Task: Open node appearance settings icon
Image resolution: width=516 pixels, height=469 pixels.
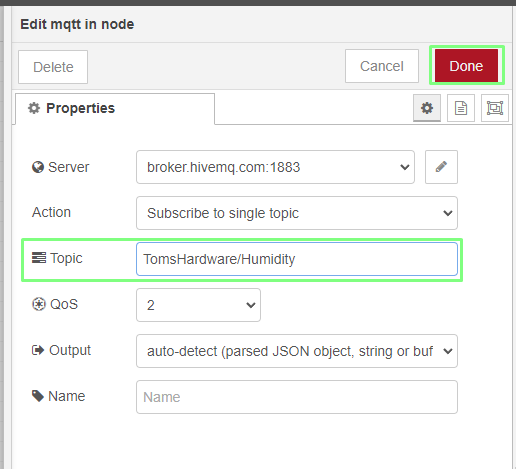Action: 495,108
